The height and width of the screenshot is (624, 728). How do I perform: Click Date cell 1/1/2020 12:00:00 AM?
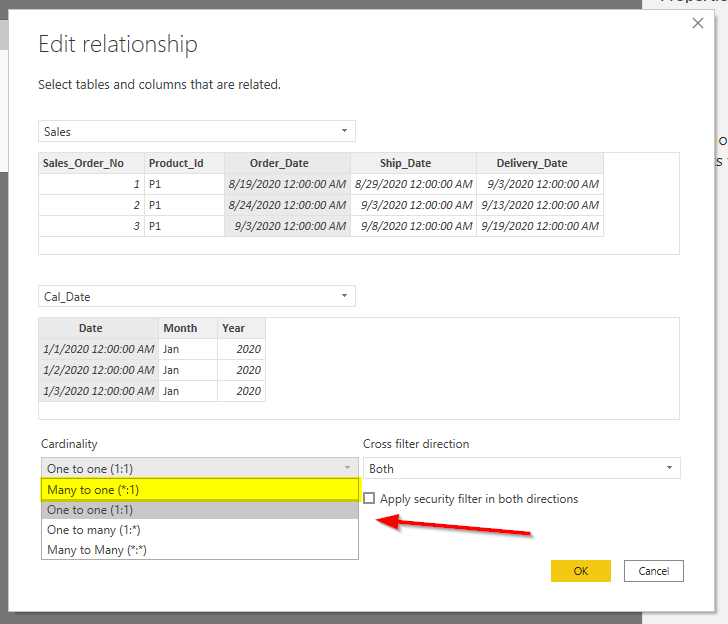coord(98,349)
